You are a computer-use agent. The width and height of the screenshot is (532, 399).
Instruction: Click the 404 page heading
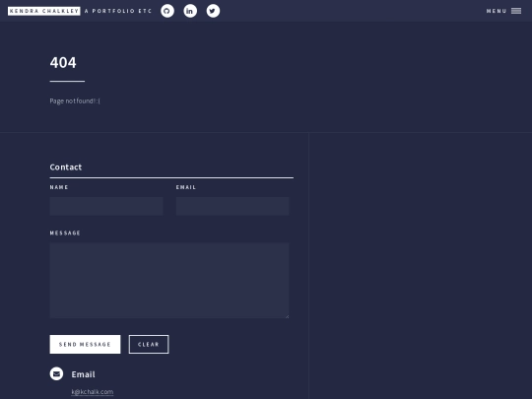click(x=63, y=62)
